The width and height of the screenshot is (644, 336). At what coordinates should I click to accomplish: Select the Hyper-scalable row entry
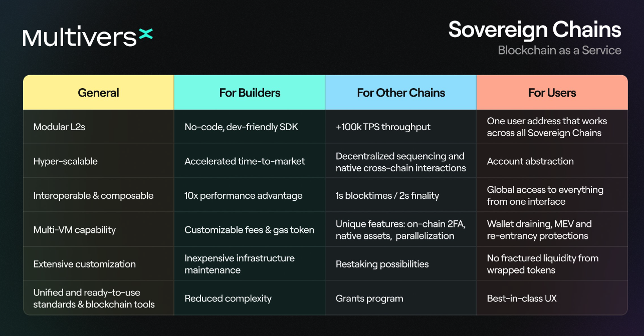66,161
